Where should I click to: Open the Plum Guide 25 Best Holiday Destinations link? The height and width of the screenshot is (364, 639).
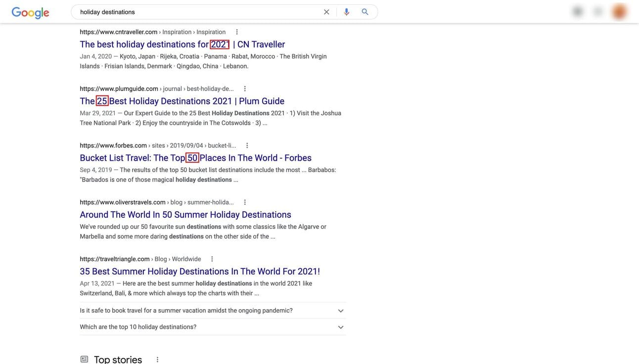click(x=182, y=101)
